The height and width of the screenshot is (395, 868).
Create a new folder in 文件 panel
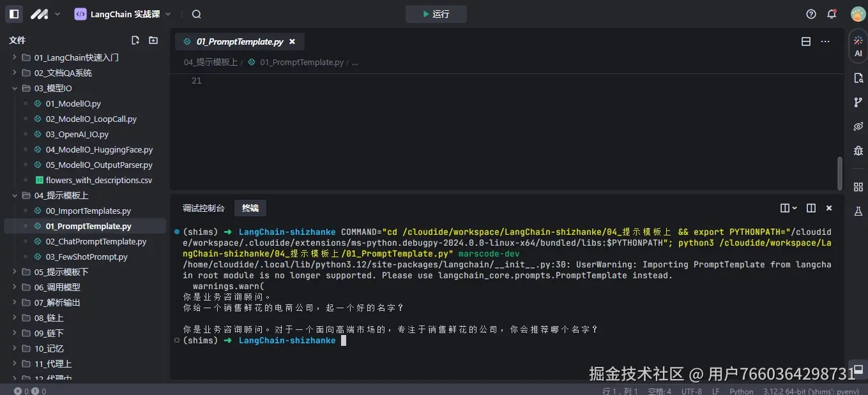[x=153, y=40]
